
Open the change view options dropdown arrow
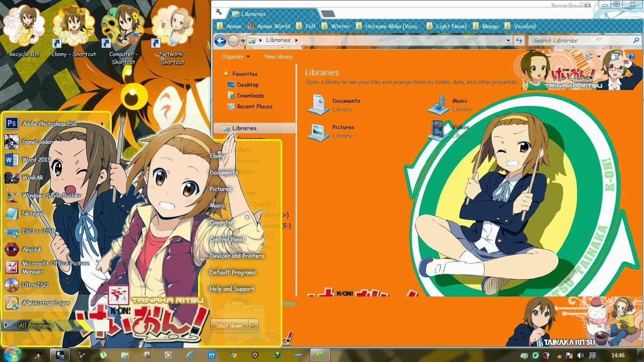pyautogui.click(x=599, y=57)
